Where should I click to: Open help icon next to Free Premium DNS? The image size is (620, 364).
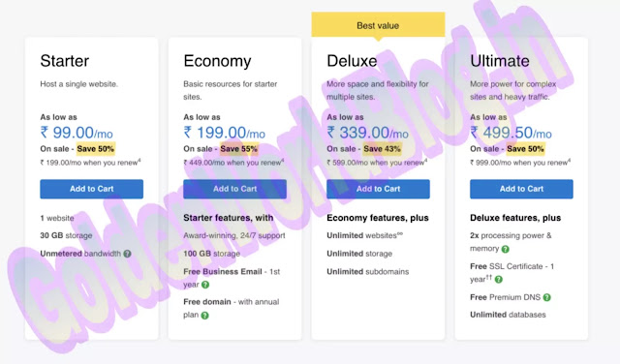coord(546,297)
